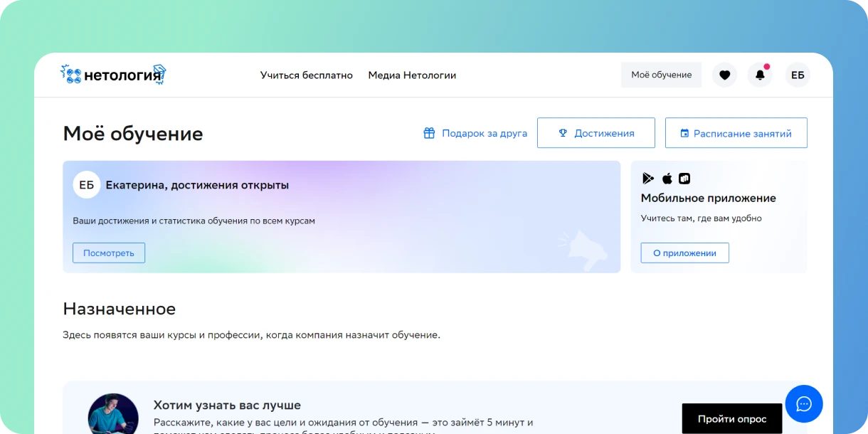This screenshot has width=868, height=434.
Task: Click the ЕБ avatar in achievements banner
Action: click(86, 185)
